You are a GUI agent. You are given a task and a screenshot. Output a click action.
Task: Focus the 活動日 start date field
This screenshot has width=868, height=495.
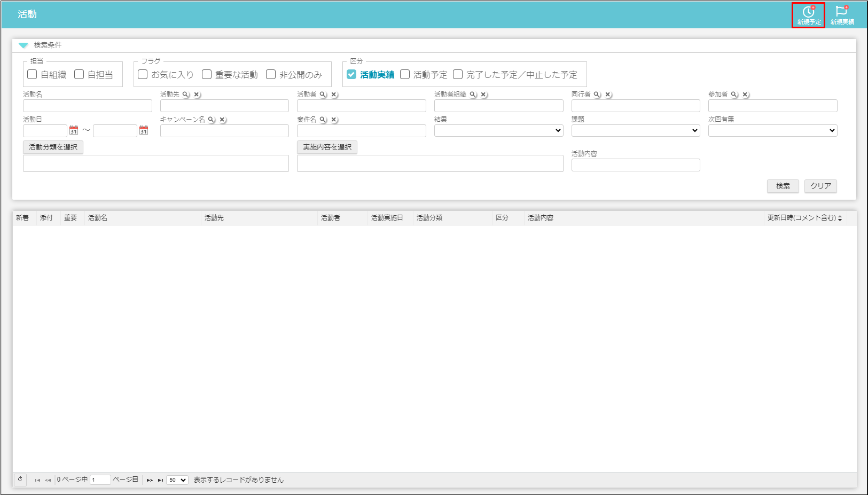click(45, 131)
